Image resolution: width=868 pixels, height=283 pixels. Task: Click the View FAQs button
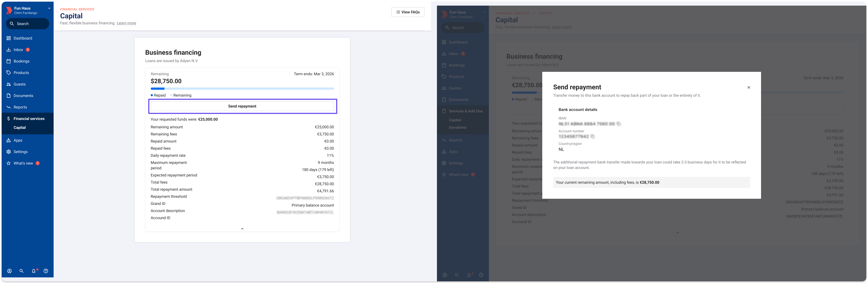(x=408, y=12)
